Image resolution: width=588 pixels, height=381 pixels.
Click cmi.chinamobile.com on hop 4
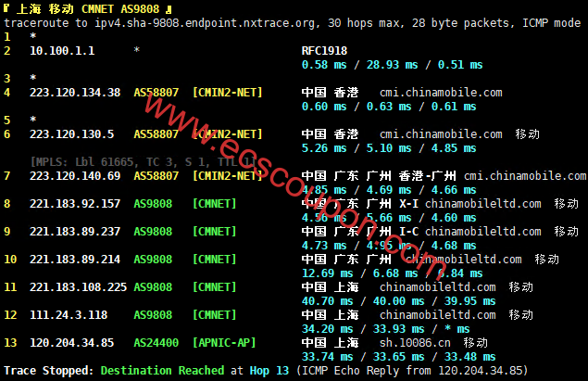[441, 93]
